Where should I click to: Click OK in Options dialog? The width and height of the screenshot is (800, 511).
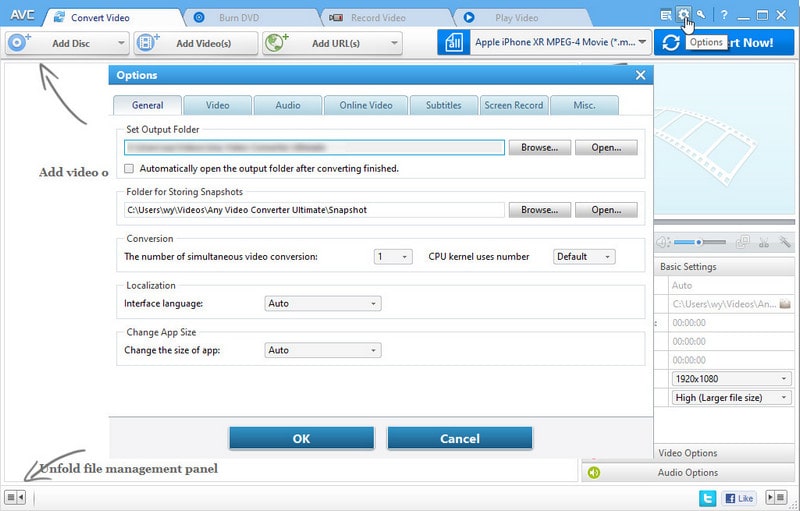tap(302, 439)
